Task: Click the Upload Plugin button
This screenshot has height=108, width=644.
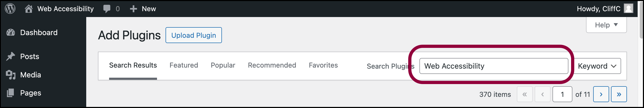Action: point(194,35)
